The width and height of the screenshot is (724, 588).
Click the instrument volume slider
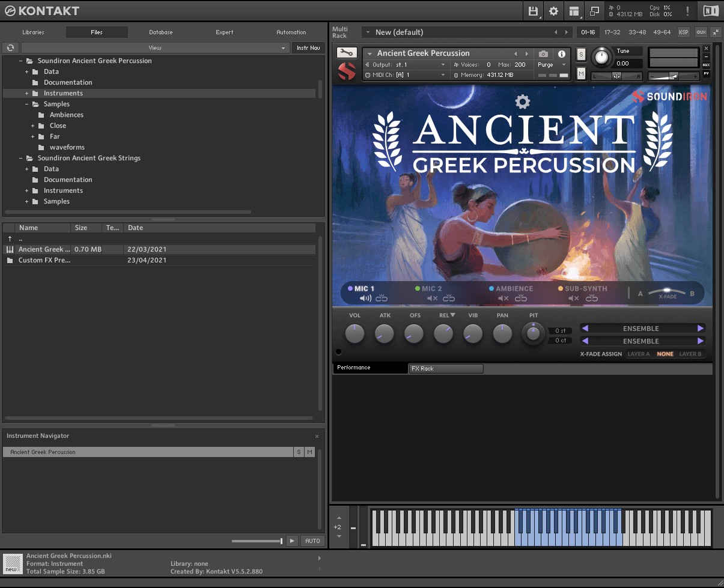tap(674, 76)
